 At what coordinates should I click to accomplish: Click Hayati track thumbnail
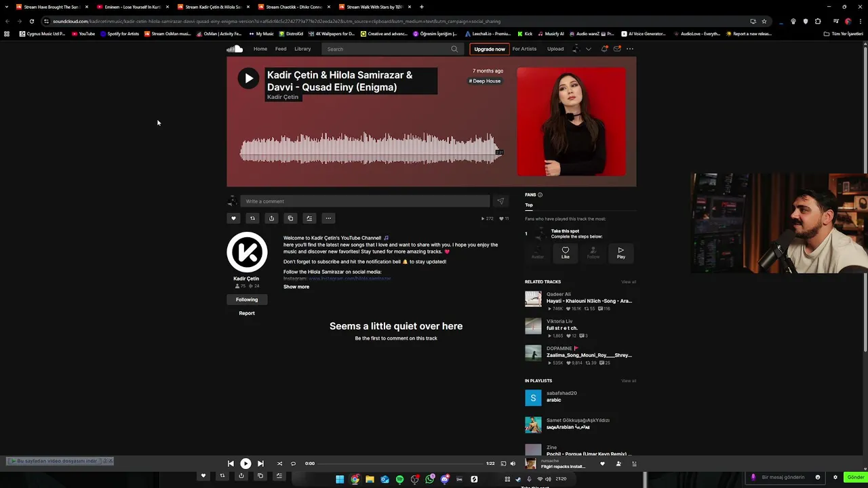(x=533, y=299)
